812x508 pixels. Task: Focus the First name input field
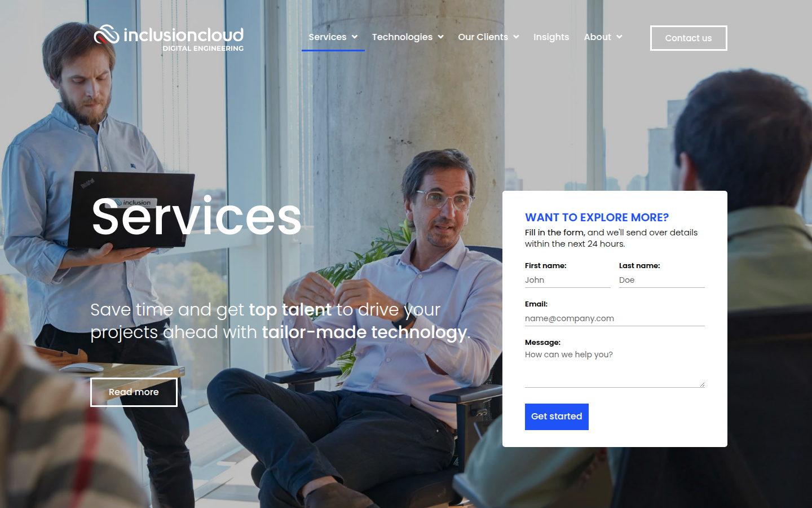click(567, 280)
